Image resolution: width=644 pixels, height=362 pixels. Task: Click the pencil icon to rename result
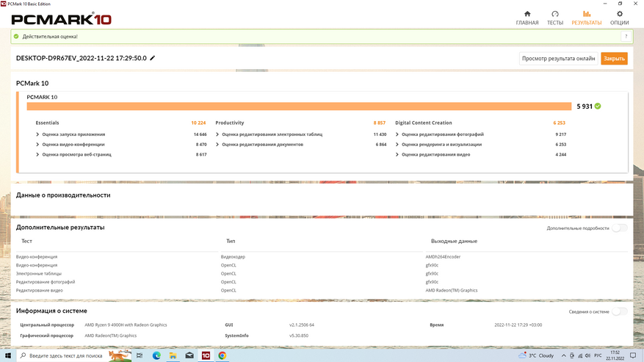point(153,58)
